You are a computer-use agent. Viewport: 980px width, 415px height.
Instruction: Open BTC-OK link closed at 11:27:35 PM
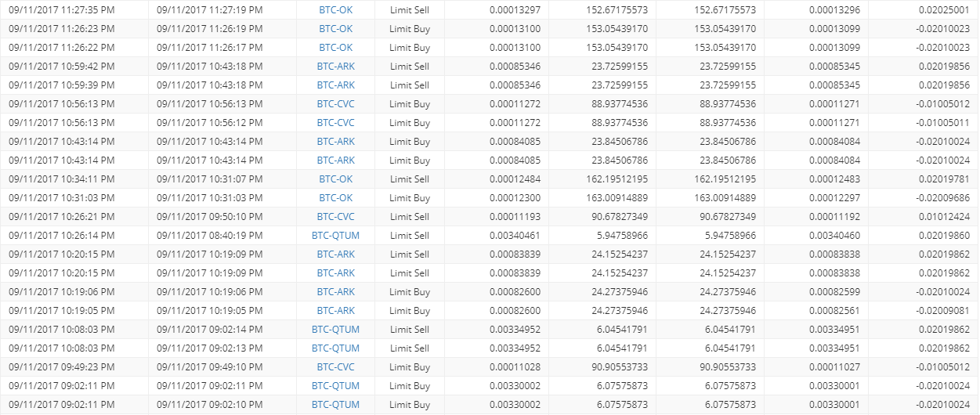335,10
